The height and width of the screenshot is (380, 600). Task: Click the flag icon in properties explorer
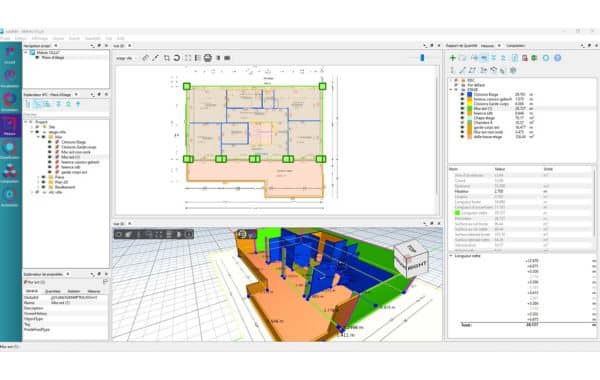point(105,282)
